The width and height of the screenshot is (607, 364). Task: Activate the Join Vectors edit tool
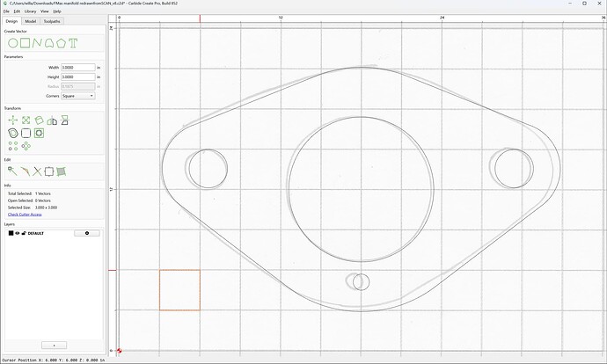25,171
